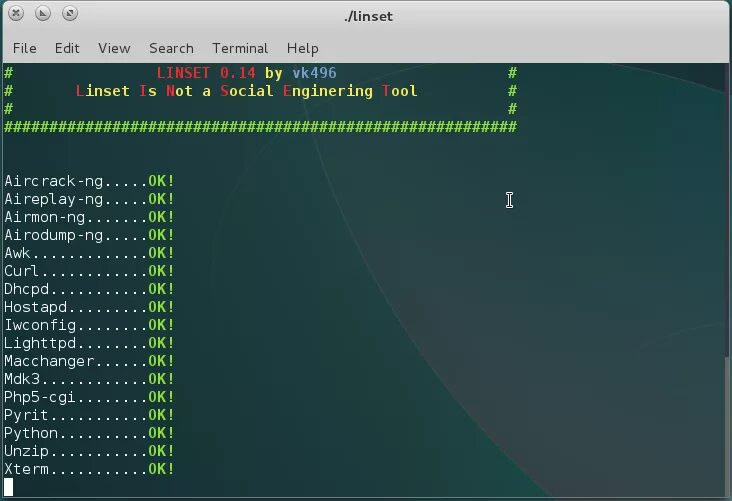Click the 'Airodump-ng.....OK!' line
The height and width of the screenshot is (501, 732).
click(x=89, y=235)
